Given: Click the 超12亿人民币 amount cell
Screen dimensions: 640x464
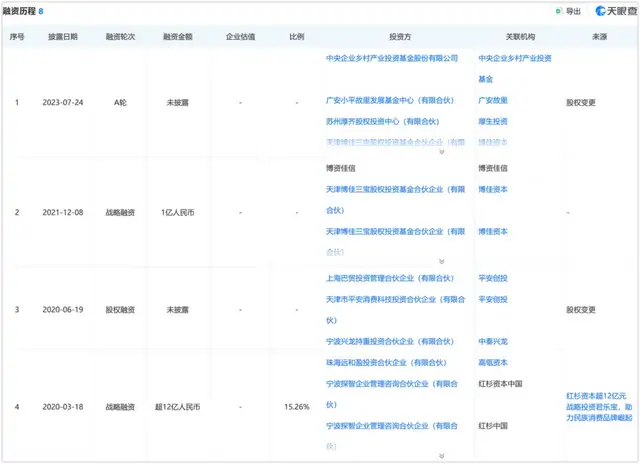Looking at the screenshot, I should click(x=178, y=407).
